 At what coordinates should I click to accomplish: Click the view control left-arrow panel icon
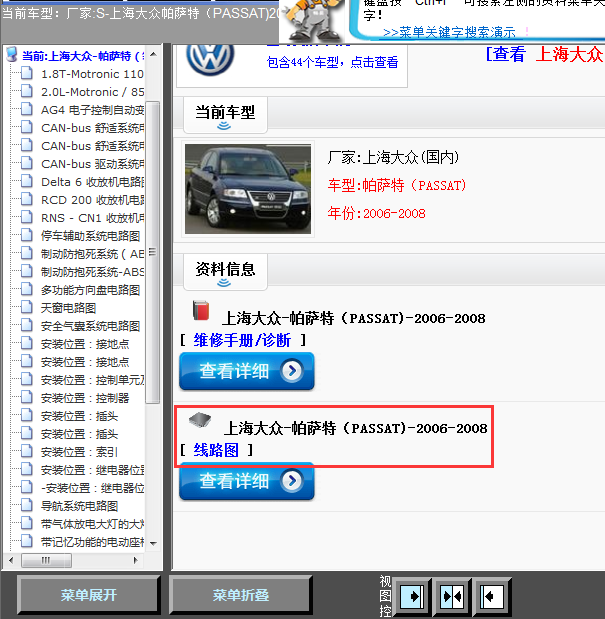tap(491, 596)
